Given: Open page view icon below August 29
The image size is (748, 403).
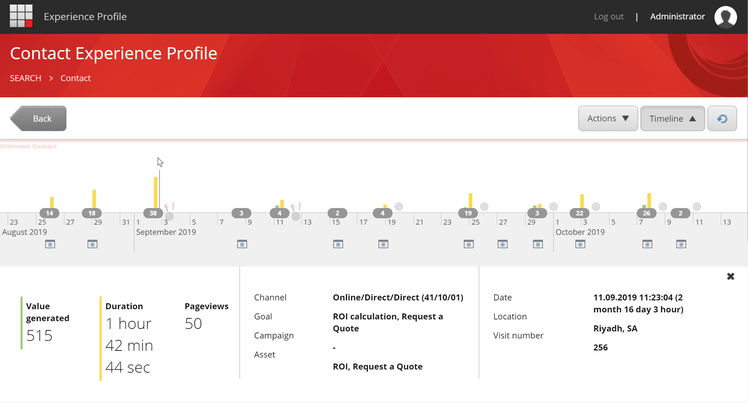Looking at the screenshot, I should pyautogui.click(x=93, y=244).
